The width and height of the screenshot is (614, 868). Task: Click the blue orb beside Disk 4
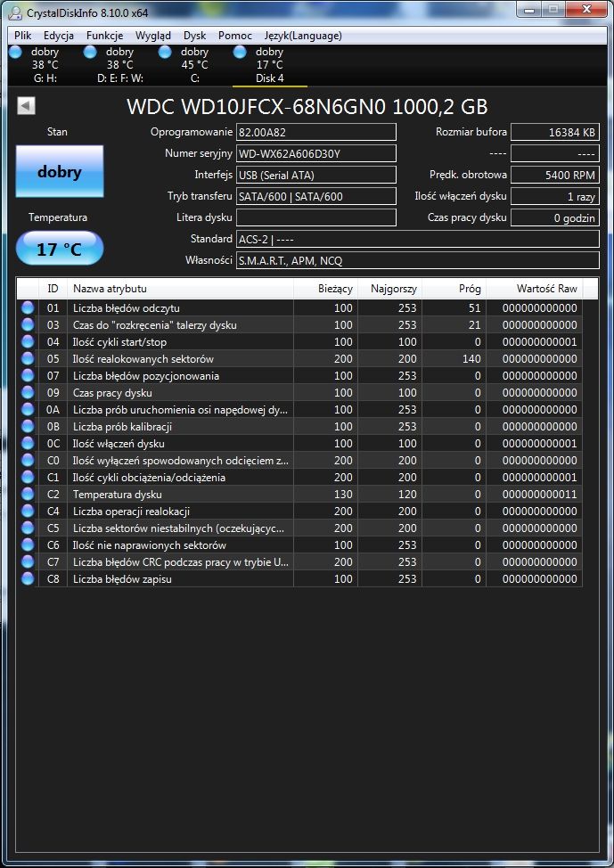240,52
